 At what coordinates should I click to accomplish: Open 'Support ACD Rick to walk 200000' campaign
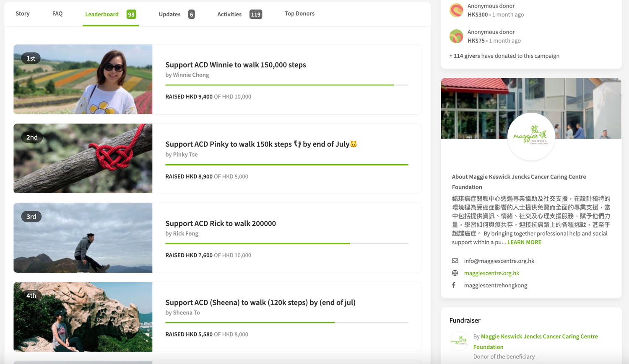click(221, 223)
